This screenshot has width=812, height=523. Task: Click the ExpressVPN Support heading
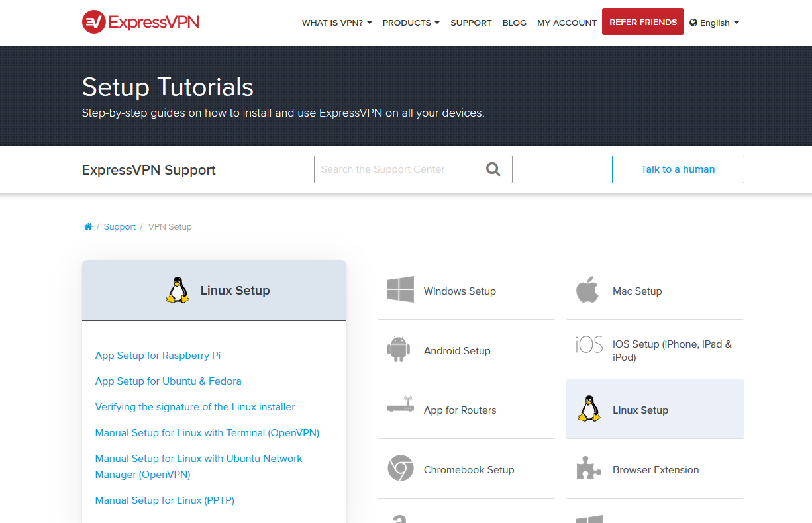[149, 170]
